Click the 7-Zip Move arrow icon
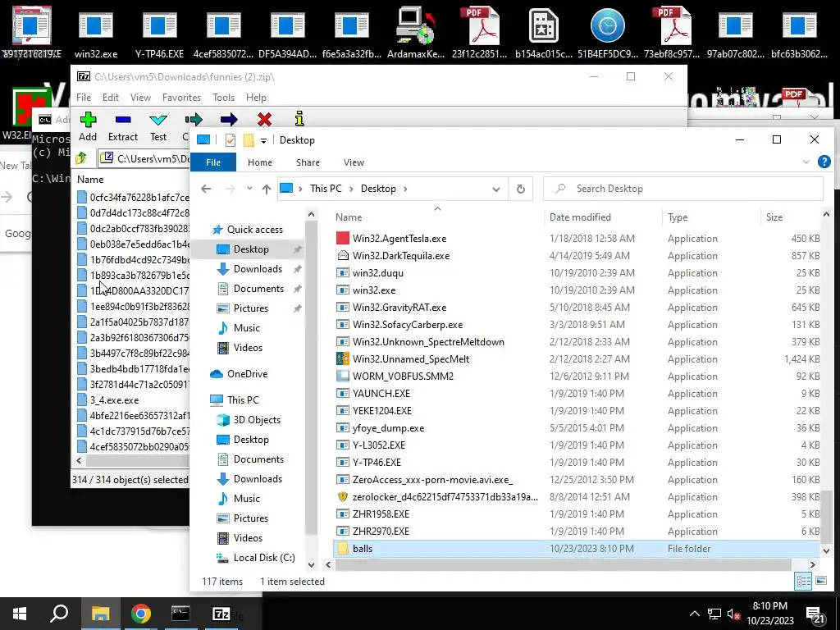 [x=229, y=120]
